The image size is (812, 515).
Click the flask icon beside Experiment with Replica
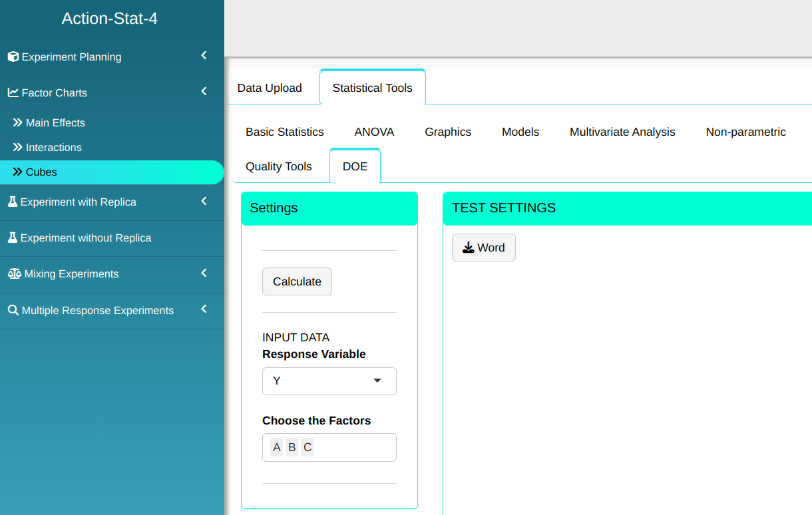pos(12,202)
